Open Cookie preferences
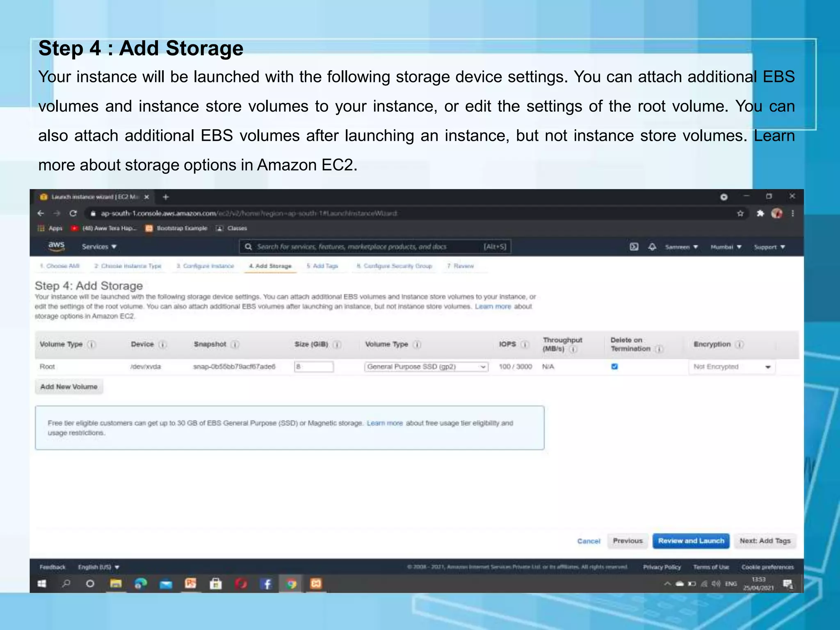 coord(767,567)
